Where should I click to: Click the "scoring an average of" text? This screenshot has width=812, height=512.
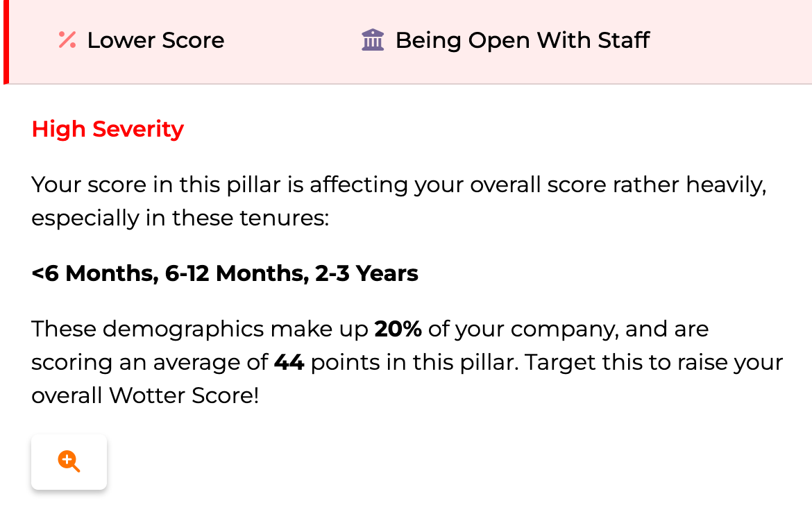pos(149,362)
